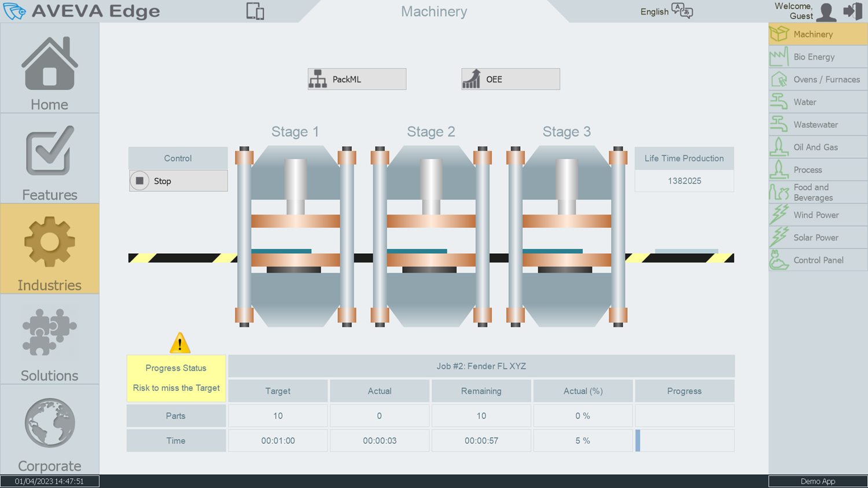Select Process menu item
This screenshot has width=868, height=488.
pos(818,169)
